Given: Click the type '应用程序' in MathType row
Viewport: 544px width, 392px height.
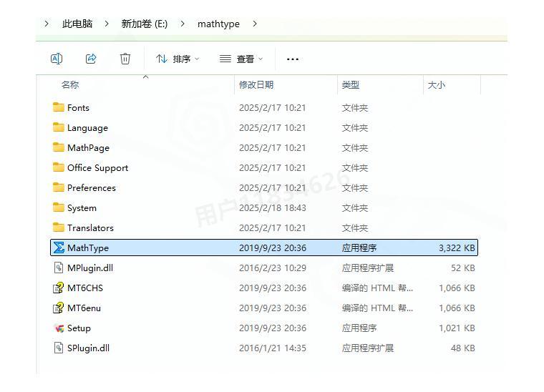Looking at the screenshot, I should tap(359, 248).
